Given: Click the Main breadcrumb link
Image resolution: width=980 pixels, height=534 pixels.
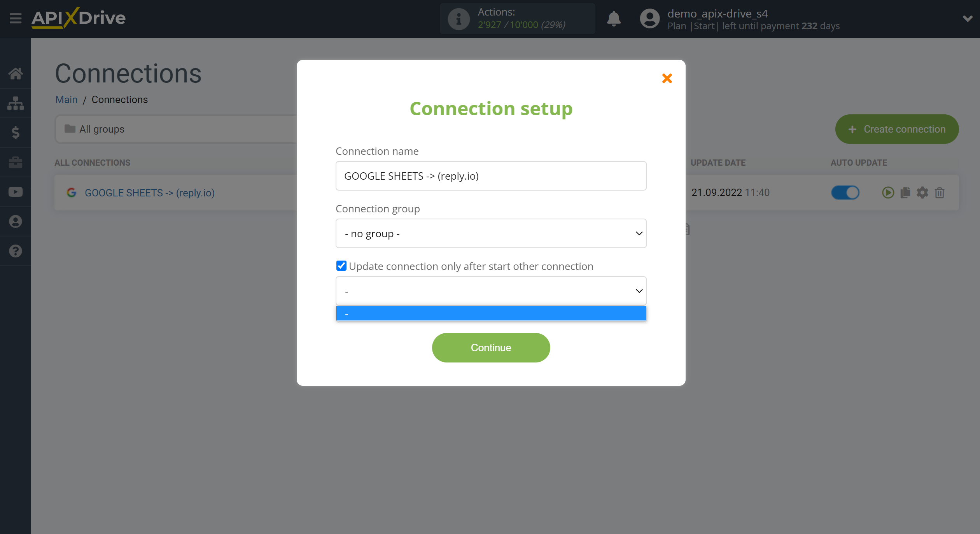Looking at the screenshot, I should tap(66, 99).
